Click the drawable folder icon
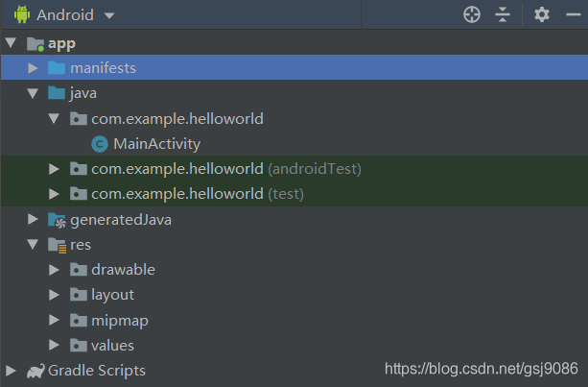588x387 pixels. 79,270
